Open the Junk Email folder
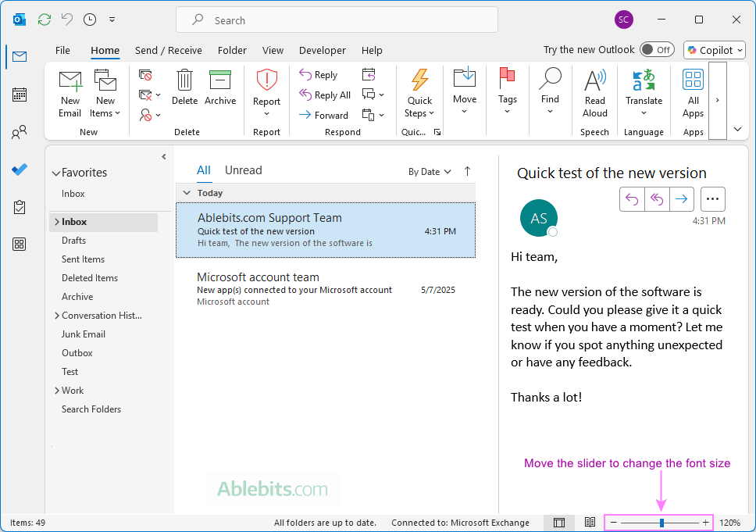Screen dimensions: 756x532 click(x=84, y=334)
